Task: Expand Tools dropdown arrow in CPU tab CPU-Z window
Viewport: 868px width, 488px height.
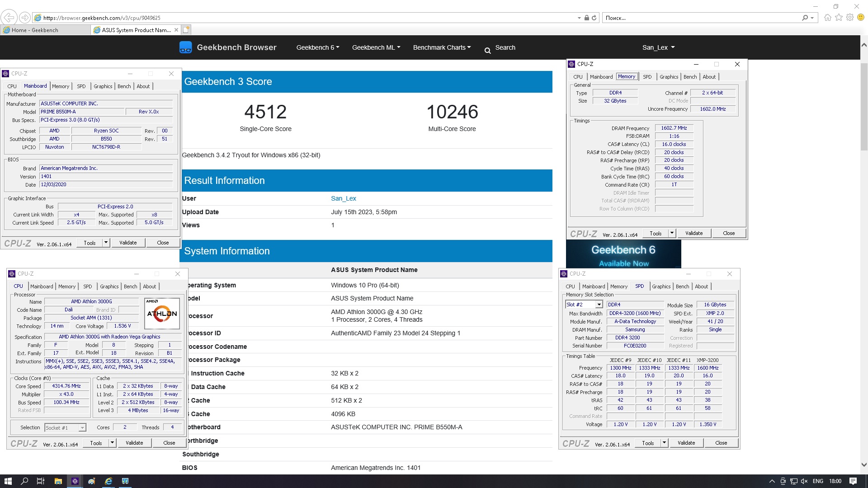Action: point(112,443)
